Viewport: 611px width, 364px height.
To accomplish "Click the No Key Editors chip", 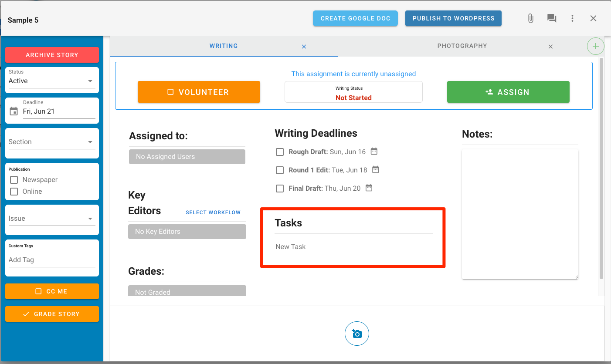I will 187,232.
